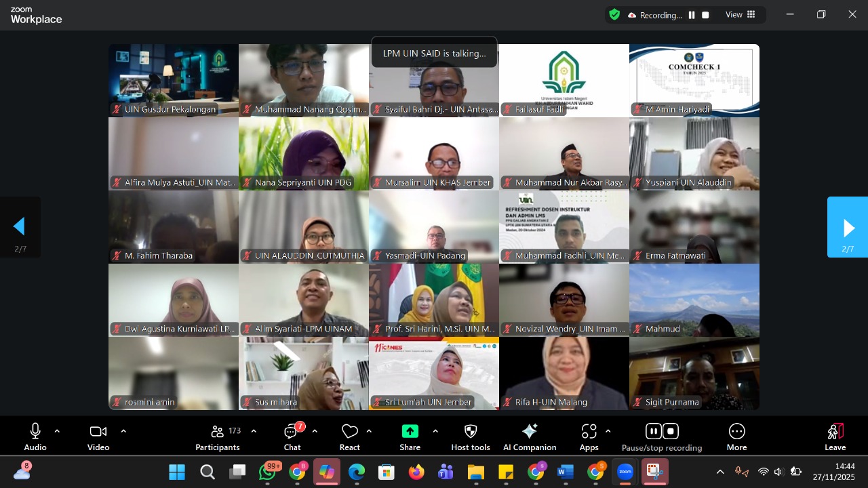Toggle the Video camera button
The image size is (868, 488).
tap(98, 436)
